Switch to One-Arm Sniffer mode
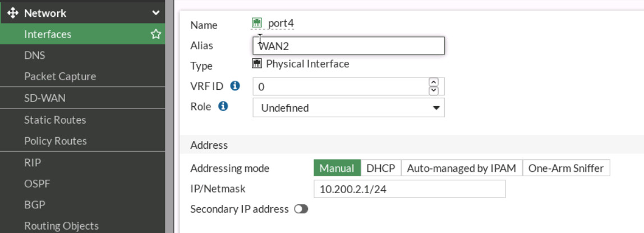This screenshot has height=233, width=644. (566, 168)
